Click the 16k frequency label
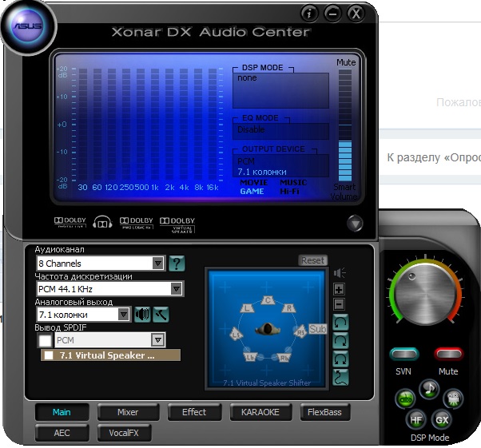The height and width of the screenshot is (448, 481). (x=213, y=188)
